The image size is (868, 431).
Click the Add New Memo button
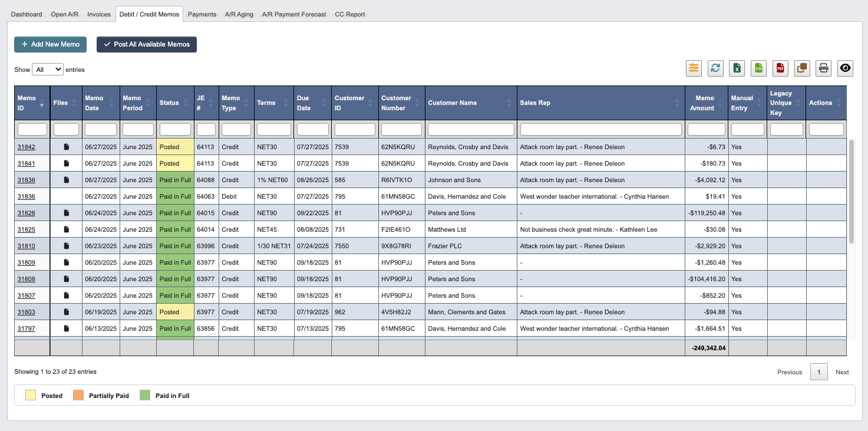tap(50, 44)
